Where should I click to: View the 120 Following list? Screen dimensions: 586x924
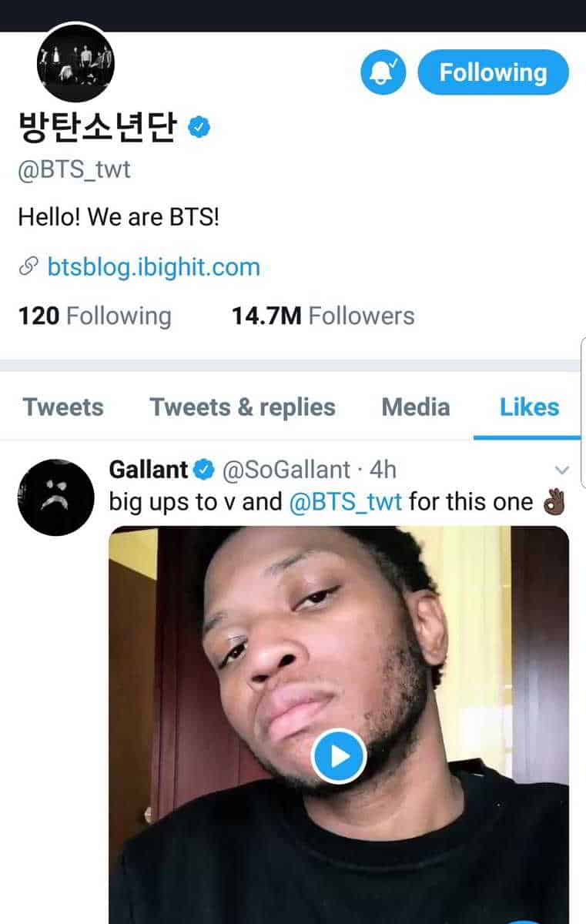pos(94,316)
